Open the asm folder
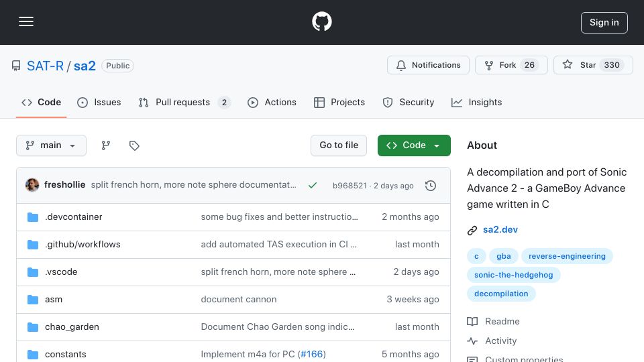Screen dimensions: 644x362 54,299
